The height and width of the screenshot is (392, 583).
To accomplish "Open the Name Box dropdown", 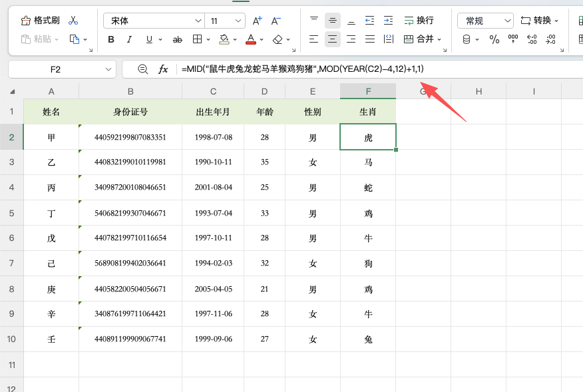I will tap(108, 69).
